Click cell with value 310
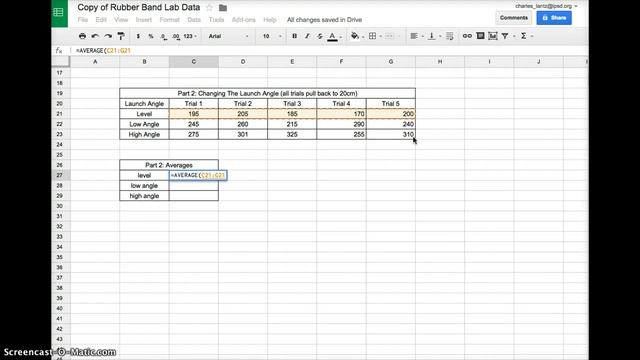 pyautogui.click(x=391, y=134)
